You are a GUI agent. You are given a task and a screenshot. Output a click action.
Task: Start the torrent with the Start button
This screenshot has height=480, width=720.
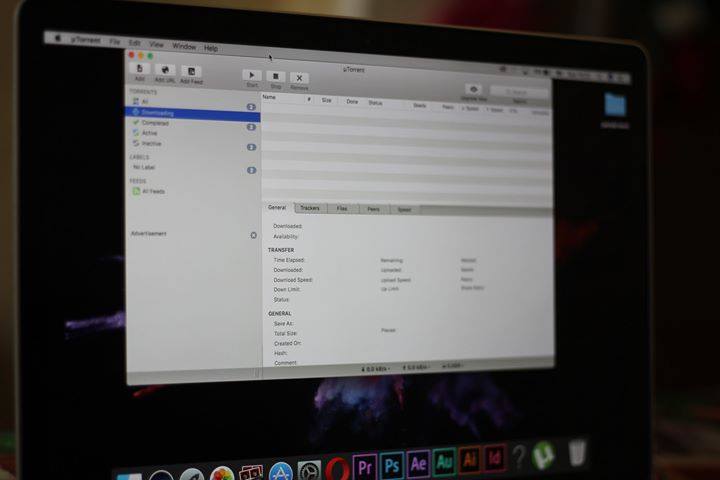(252, 75)
